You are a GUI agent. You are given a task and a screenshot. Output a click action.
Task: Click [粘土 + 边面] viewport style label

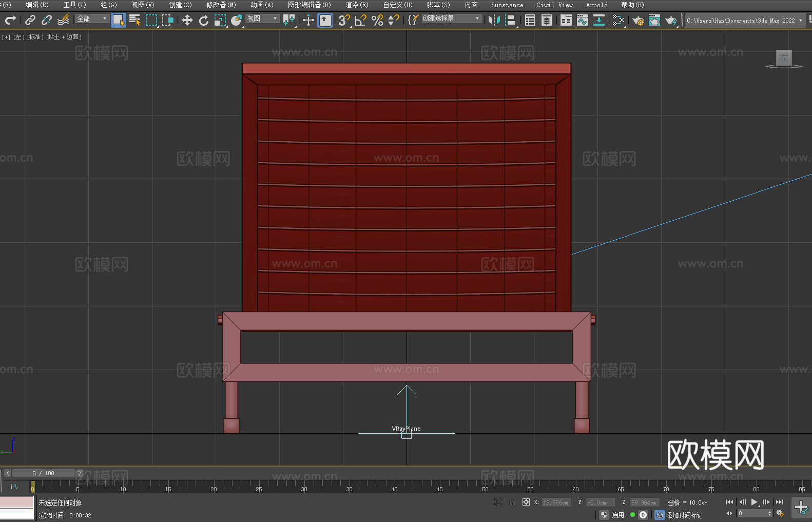pyautogui.click(x=64, y=37)
